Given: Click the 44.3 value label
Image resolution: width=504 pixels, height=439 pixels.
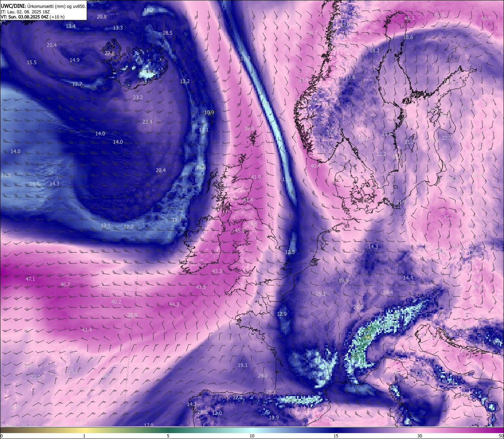Looking at the screenshot, I should (x=174, y=304).
